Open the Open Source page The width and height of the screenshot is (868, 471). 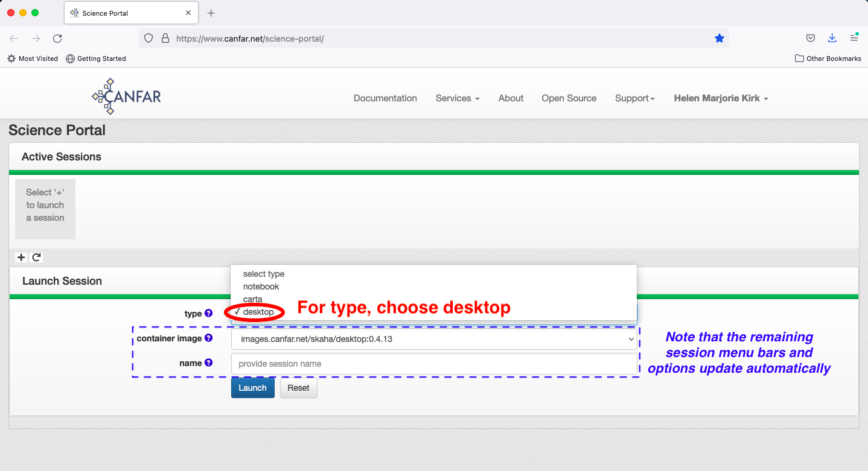point(569,98)
